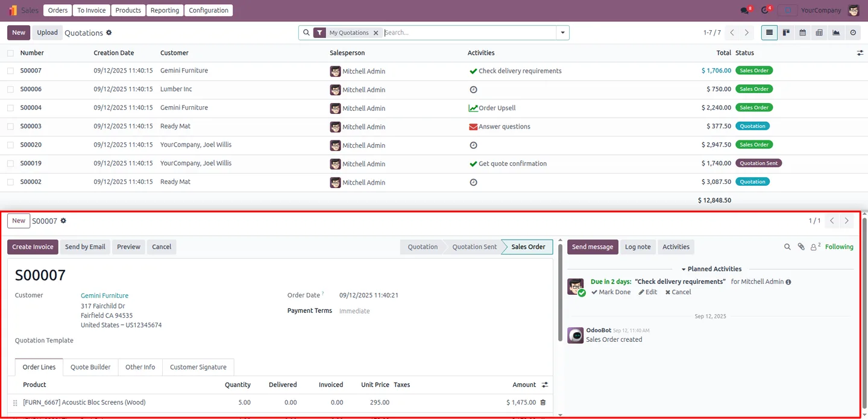The image size is (868, 419).
Task: Switch to List view icon
Action: coord(769,33)
